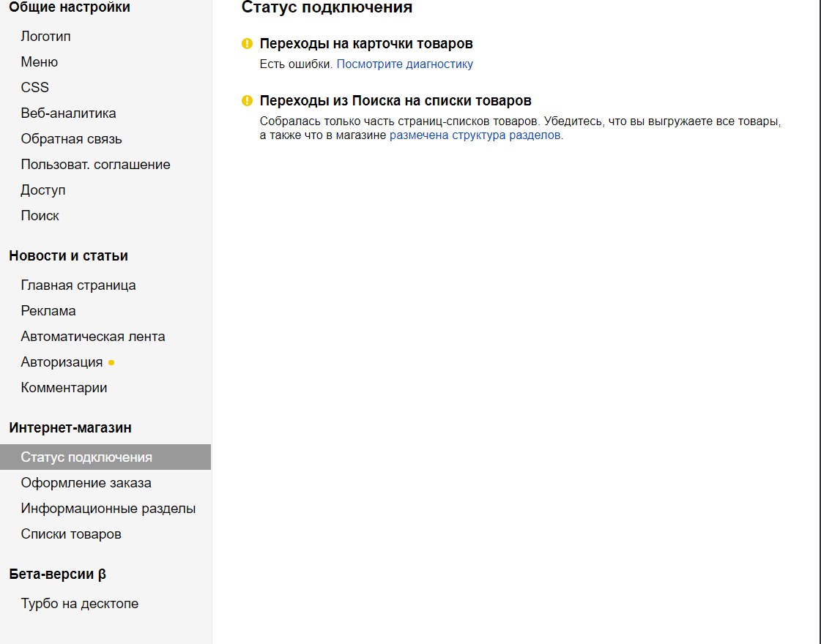This screenshot has width=821, height=644.
Task: Open Списки товаров section
Action: [71, 534]
